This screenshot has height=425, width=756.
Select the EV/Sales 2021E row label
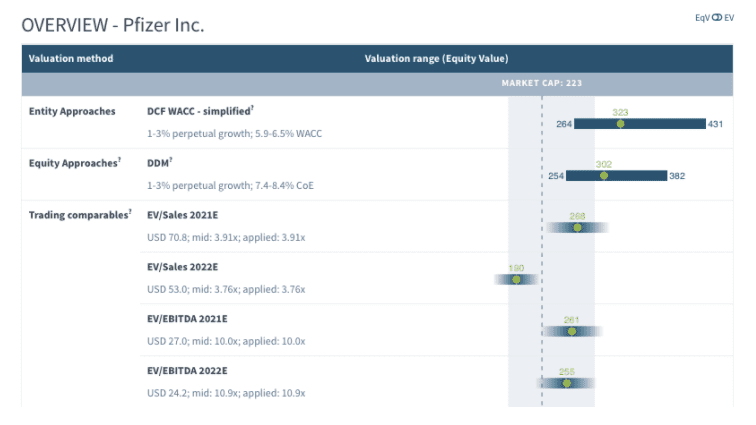[x=182, y=214]
